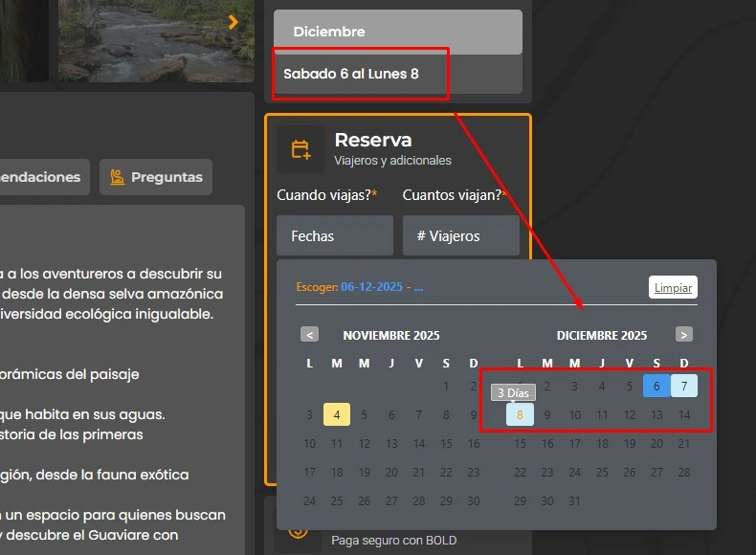Go to previous month in calendar

tap(309, 335)
